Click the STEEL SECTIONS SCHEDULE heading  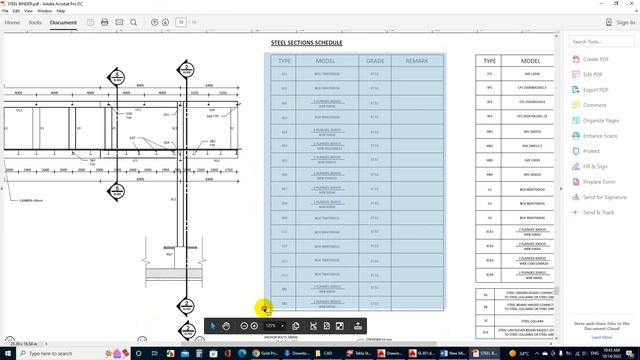point(307,42)
